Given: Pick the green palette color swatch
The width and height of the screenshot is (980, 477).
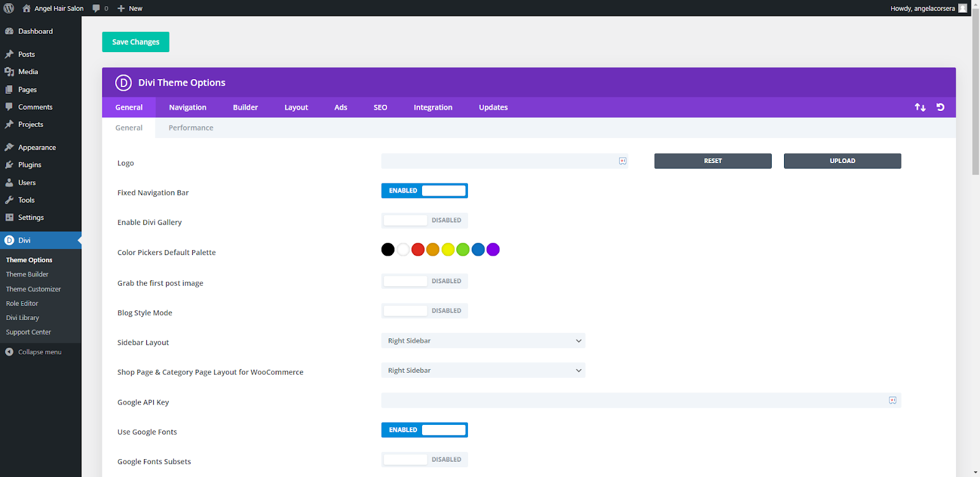Looking at the screenshot, I should pyautogui.click(x=463, y=250).
